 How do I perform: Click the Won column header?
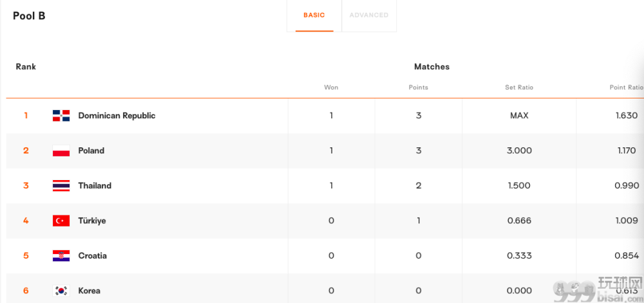pos(331,87)
